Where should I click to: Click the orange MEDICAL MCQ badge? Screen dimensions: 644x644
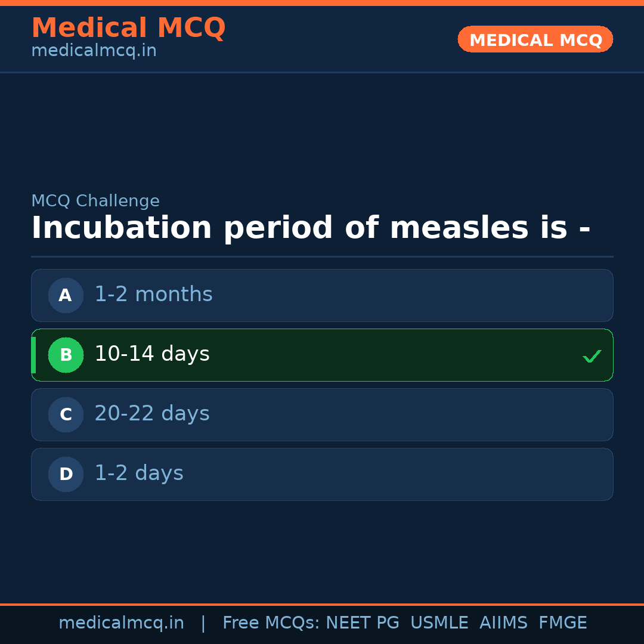(535, 39)
